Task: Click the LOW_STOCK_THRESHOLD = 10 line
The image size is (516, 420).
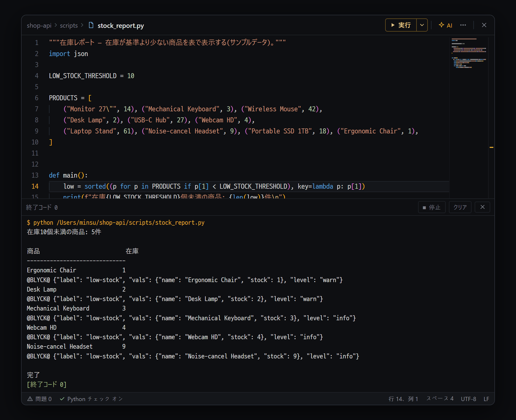Action: (x=92, y=76)
